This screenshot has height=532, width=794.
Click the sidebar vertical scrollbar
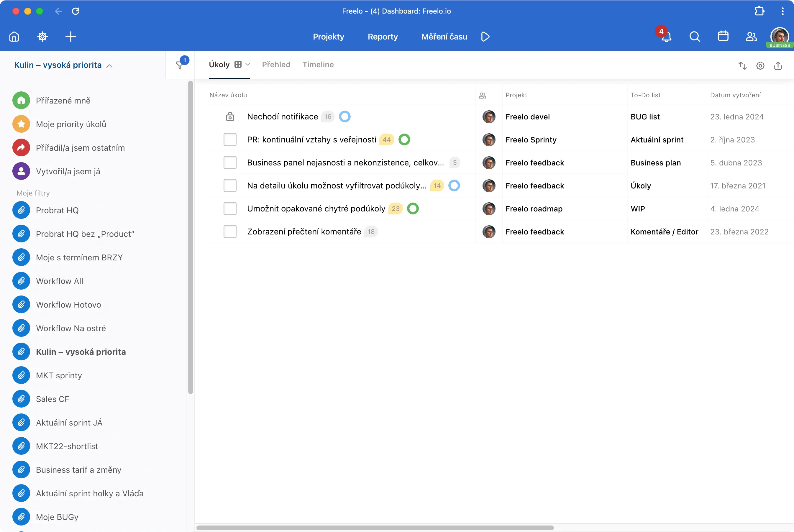(x=190, y=237)
